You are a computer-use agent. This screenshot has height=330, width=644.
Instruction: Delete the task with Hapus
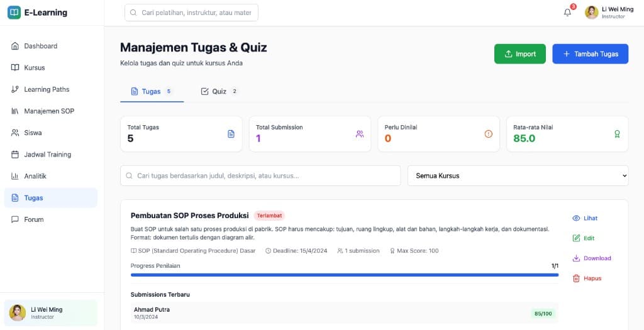[x=587, y=278]
